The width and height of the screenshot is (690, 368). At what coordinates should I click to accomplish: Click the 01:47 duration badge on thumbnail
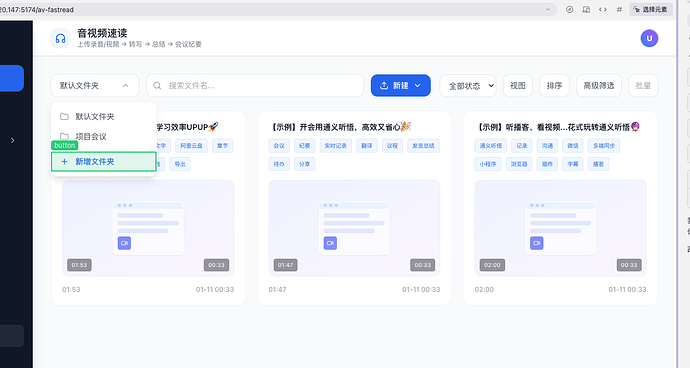(285, 265)
